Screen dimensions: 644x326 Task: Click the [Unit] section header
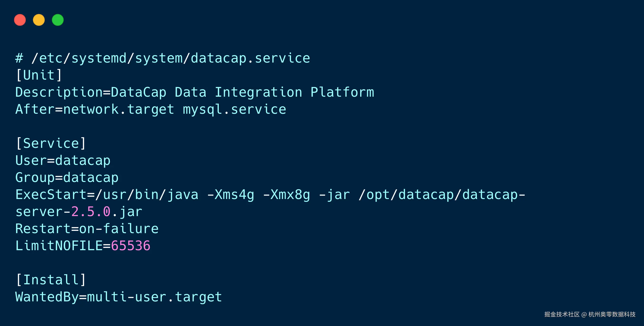39,75
